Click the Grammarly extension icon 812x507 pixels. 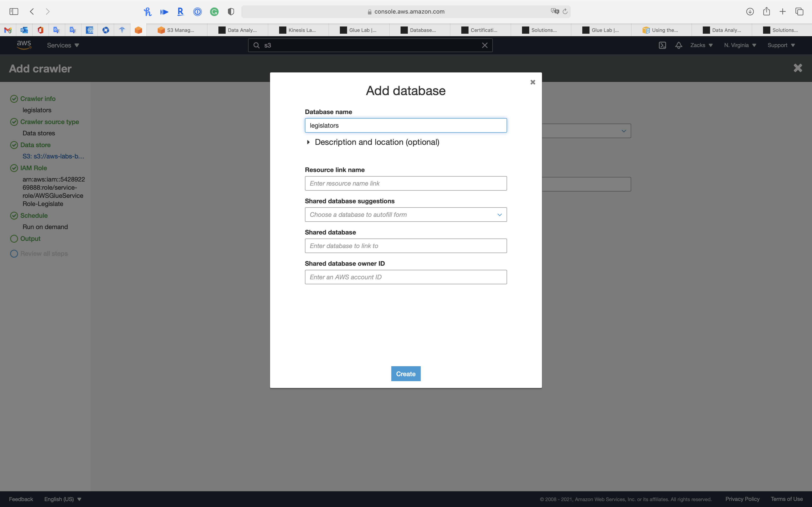214,12
